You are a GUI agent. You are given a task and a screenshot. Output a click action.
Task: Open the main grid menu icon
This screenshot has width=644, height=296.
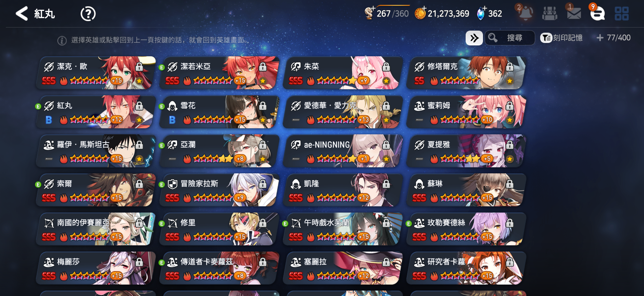coord(622,13)
